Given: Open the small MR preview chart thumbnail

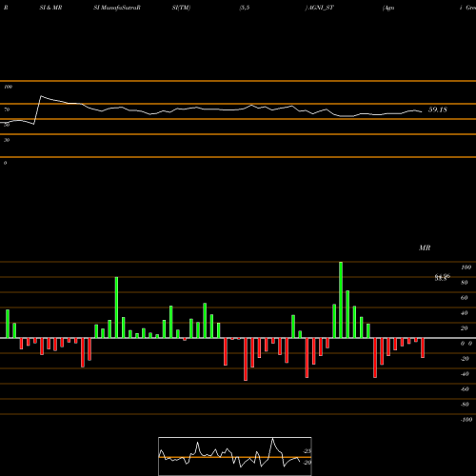Looking at the screenshot, I should tap(235, 456).
